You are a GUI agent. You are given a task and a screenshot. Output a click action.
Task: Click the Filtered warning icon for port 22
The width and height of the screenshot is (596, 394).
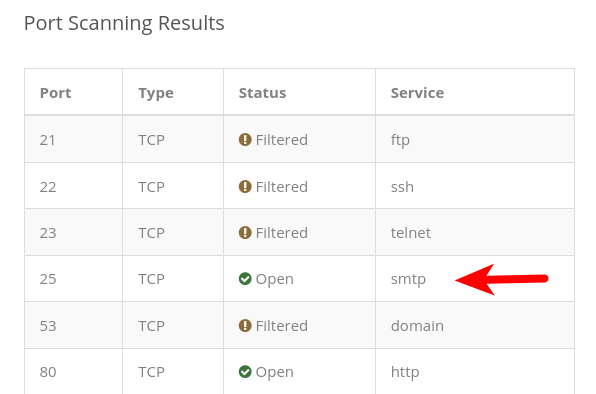[245, 187]
